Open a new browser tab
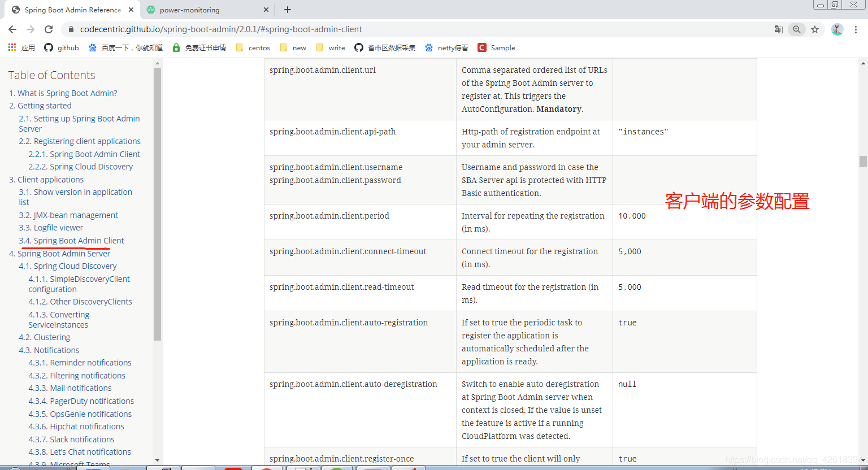 (288, 10)
